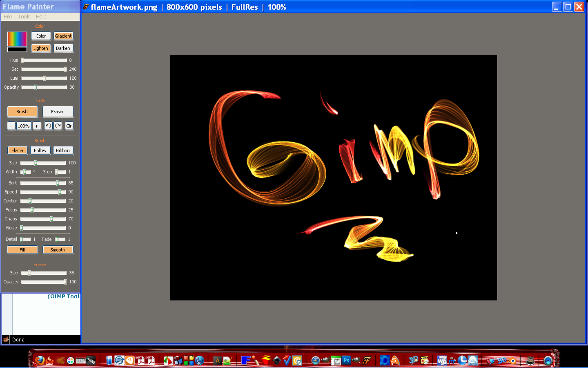The width and height of the screenshot is (588, 368).
Task: Click the flame artwork canvas
Action: 334,178
